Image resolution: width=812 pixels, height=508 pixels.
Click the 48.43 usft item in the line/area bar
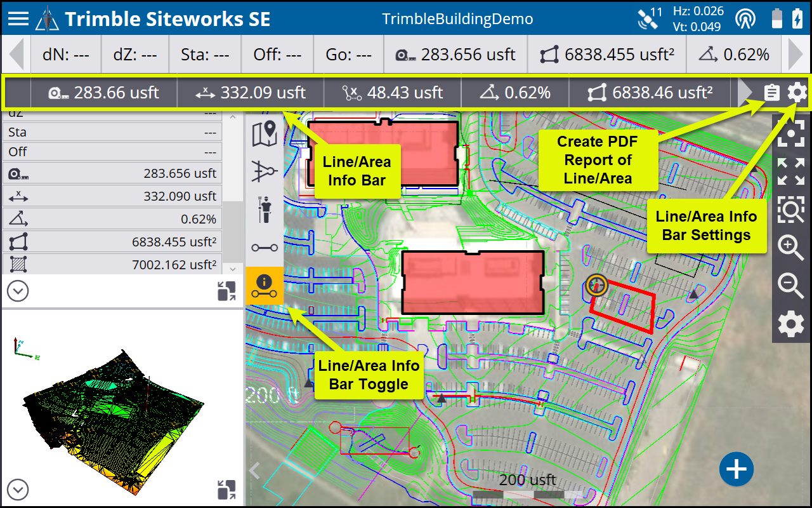(392, 93)
